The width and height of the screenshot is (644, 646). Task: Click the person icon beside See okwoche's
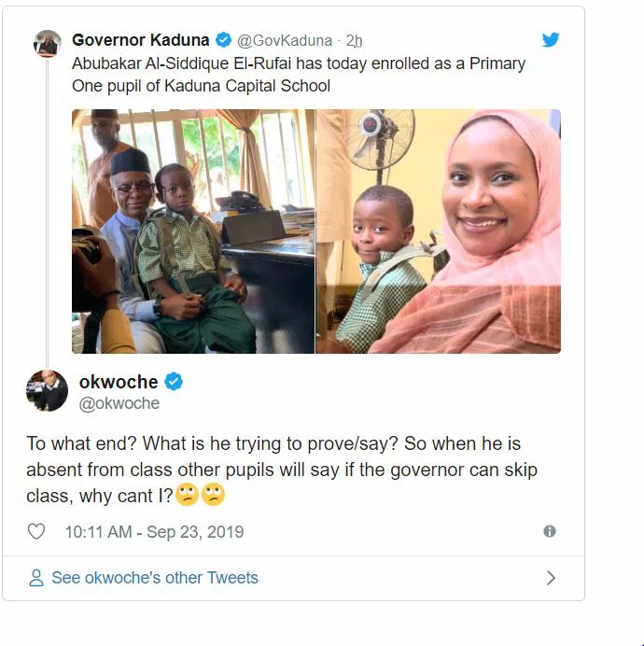36,578
